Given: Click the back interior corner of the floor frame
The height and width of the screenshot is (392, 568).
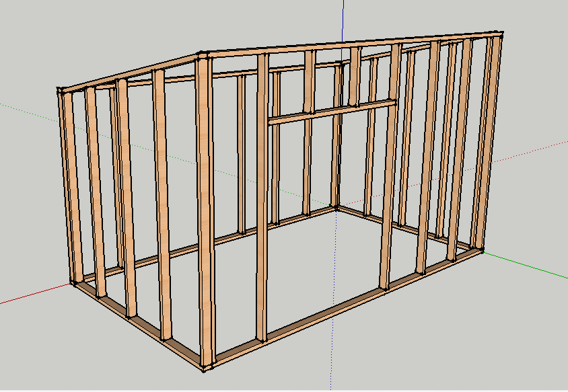Looking at the screenshot, I should coord(336,209).
